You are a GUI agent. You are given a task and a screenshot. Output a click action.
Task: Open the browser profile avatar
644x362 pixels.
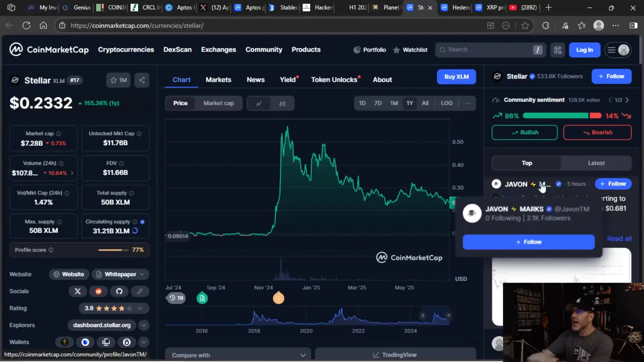(599, 25)
